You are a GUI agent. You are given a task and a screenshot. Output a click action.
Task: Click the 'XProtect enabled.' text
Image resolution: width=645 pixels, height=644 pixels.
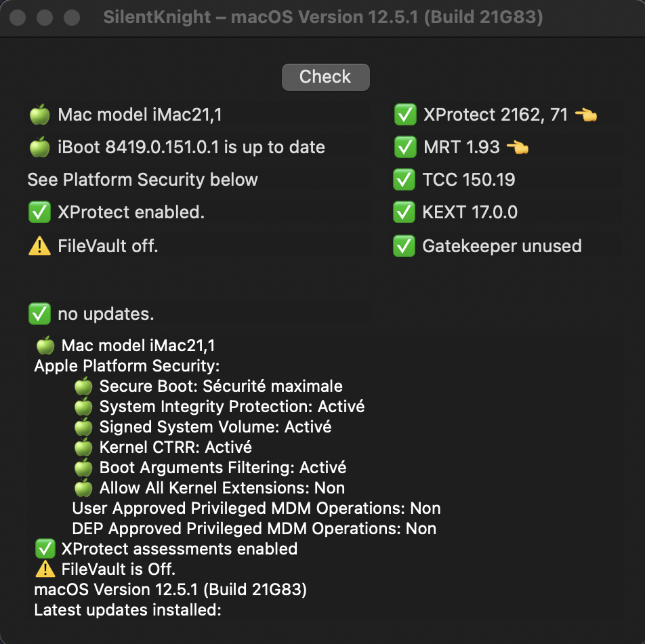(x=131, y=212)
